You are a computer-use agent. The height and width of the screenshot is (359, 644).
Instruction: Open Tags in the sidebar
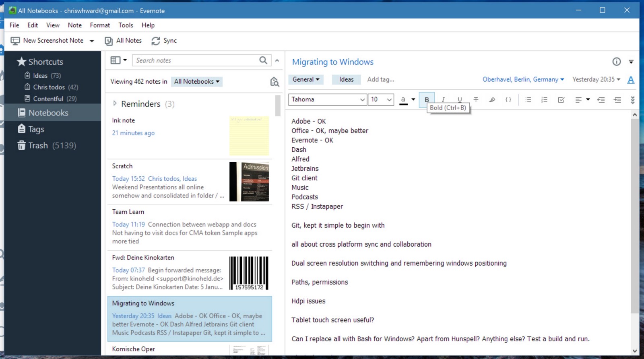[x=31, y=129]
